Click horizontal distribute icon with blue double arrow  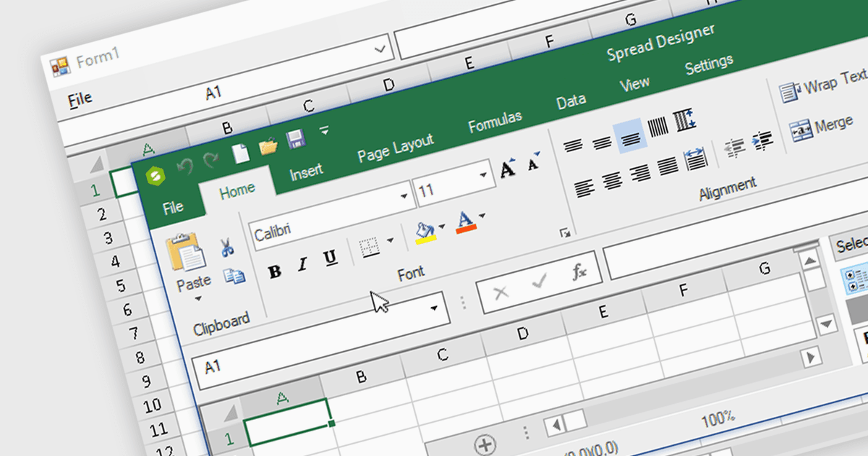point(694,159)
